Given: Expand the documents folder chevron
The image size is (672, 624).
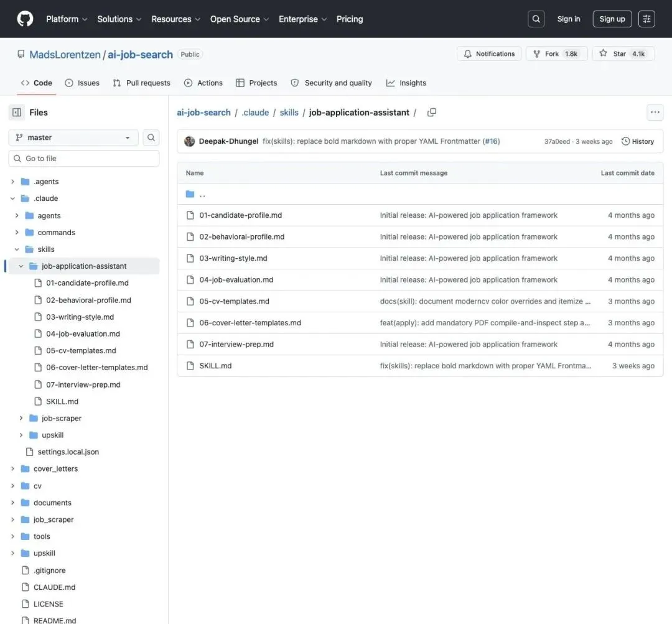Looking at the screenshot, I should click(x=12, y=503).
